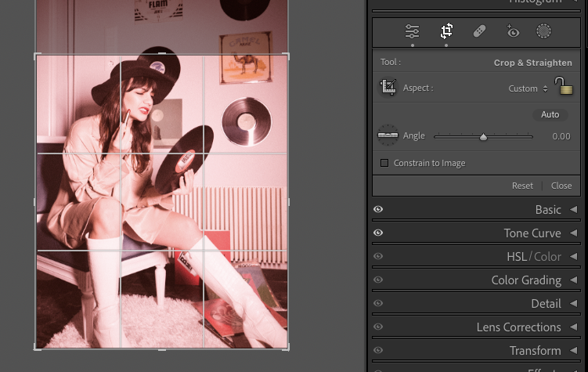
Task: Toggle the aspect ratio lock padlock
Action: coord(561,86)
